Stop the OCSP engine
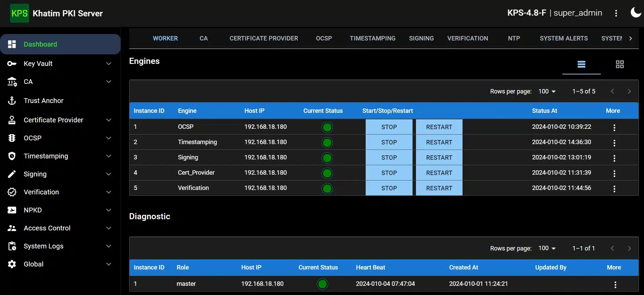The image size is (644, 295). (389, 127)
